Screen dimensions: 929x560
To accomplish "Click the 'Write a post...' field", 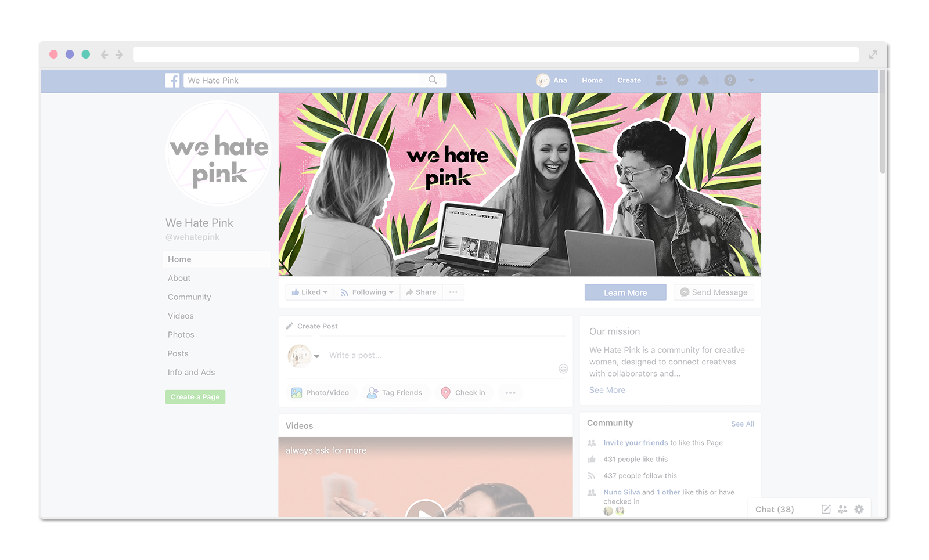I will tap(355, 355).
